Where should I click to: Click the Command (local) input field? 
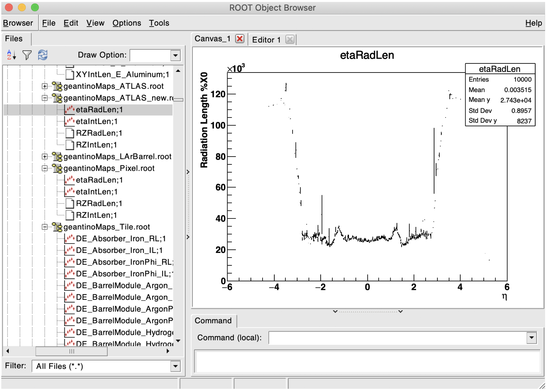coord(398,338)
